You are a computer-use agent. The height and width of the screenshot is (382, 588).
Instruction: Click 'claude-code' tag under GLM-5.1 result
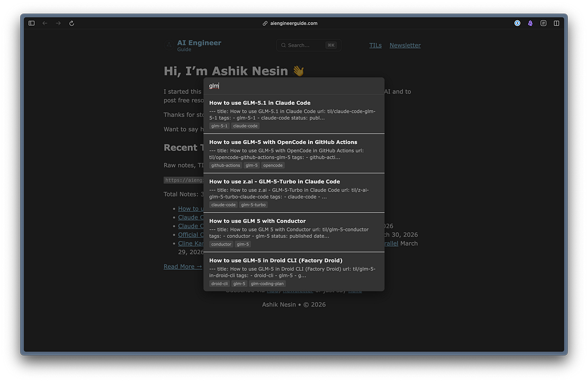pyautogui.click(x=245, y=126)
